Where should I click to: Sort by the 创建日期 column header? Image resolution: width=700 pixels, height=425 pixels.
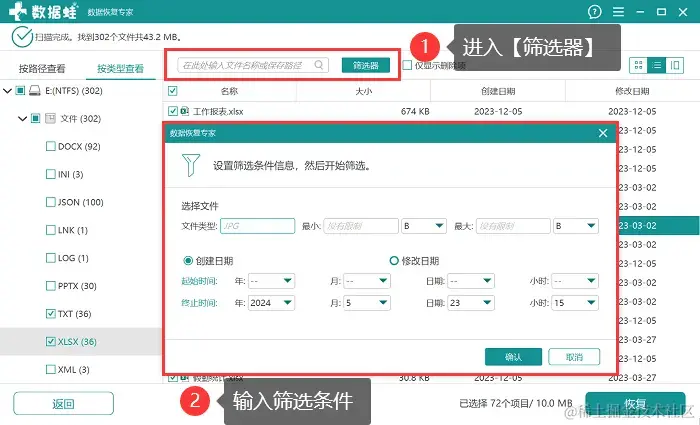pyautogui.click(x=498, y=91)
